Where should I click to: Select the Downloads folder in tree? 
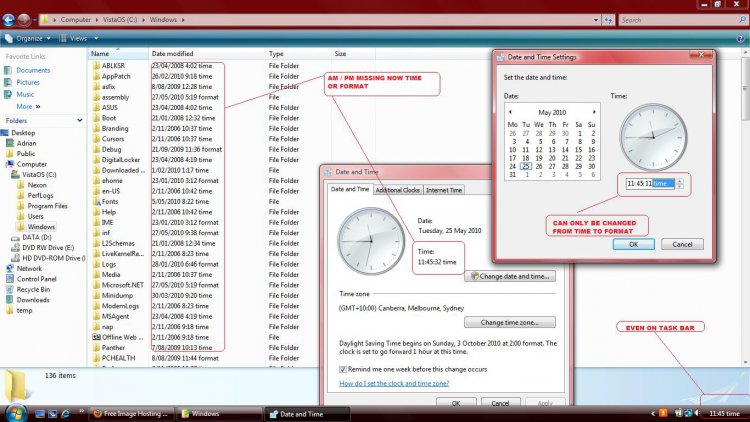[33, 300]
